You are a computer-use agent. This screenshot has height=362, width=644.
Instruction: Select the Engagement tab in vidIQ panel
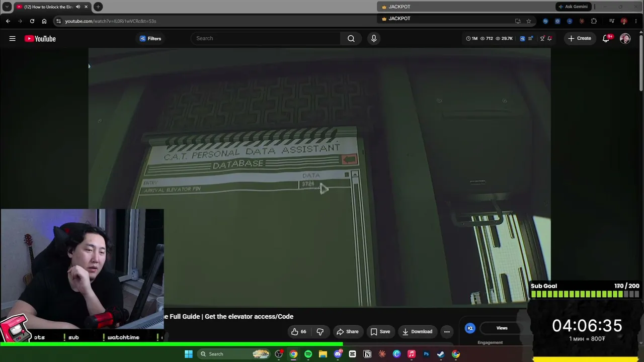click(x=490, y=342)
